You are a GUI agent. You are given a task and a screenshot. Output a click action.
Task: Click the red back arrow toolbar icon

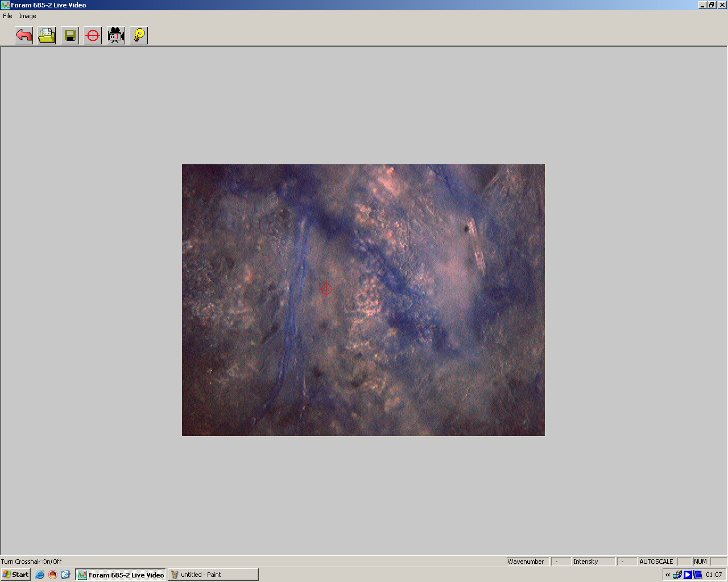point(24,36)
